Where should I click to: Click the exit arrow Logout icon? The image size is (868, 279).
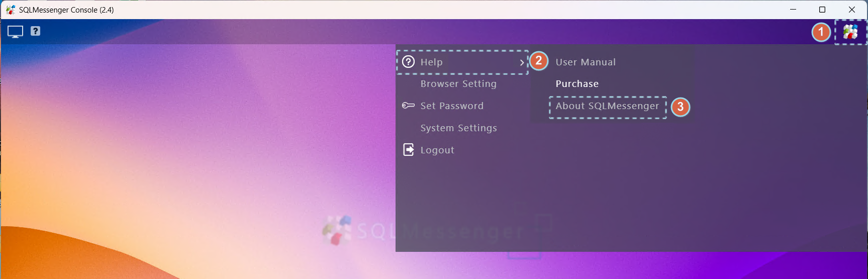pyautogui.click(x=409, y=150)
